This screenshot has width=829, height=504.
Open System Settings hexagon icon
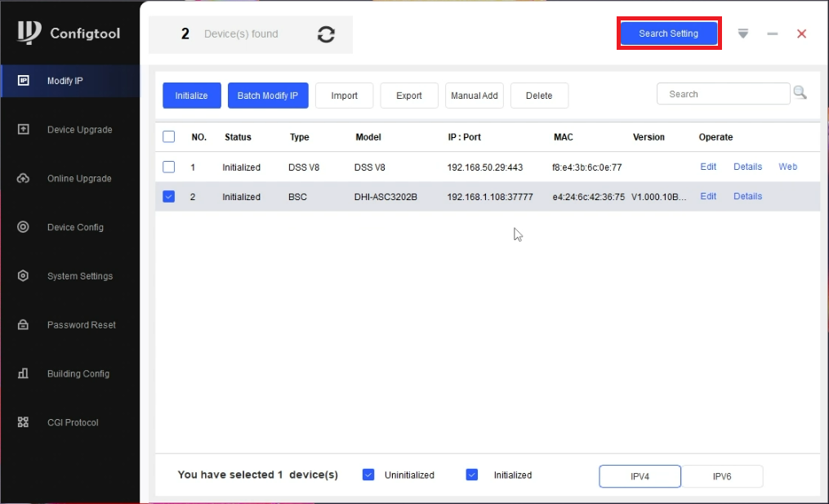(23, 276)
